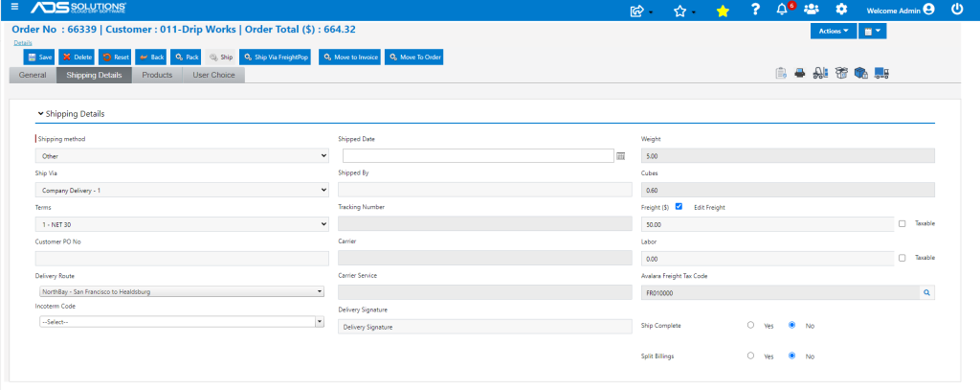Image resolution: width=980 pixels, height=390 pixels.
Task: Open the share/export icon menu
Action: pyautogui.click(x=637, y=10)
